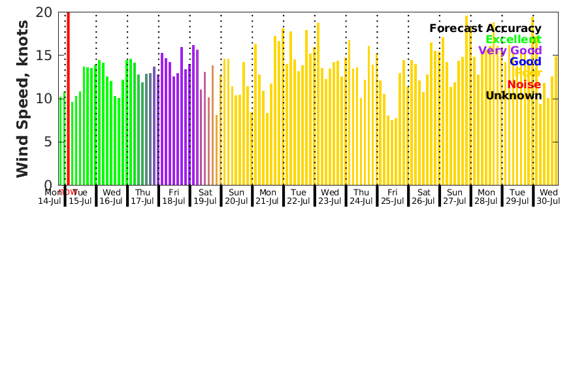Image resolution: width=588 pixels, height=392 pixels.
Task: Select the 'Forecast Accuracy' legend title
Action: coord(485,29)
